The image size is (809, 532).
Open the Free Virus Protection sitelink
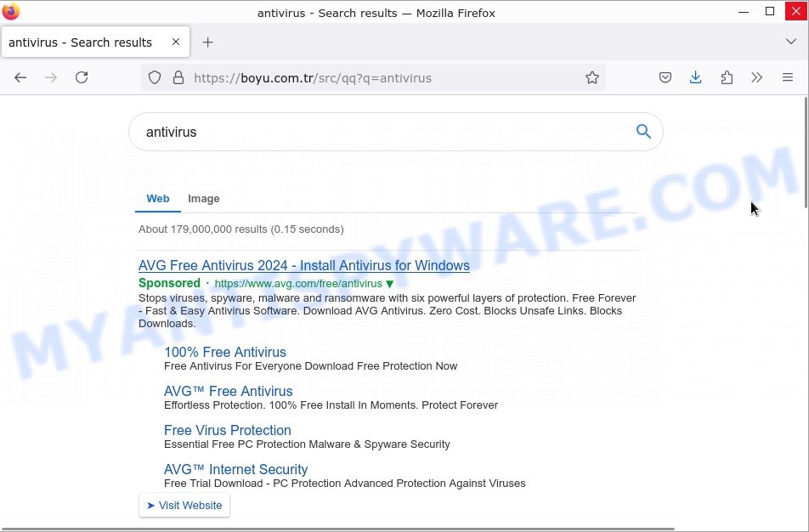coord(228,430)
